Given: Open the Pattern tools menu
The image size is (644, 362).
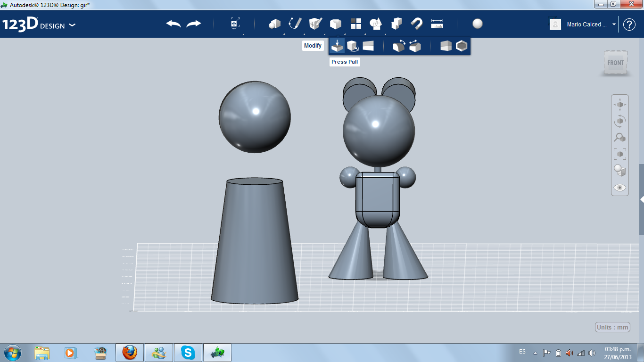Looking at the screenshot, I should (356, 24).
